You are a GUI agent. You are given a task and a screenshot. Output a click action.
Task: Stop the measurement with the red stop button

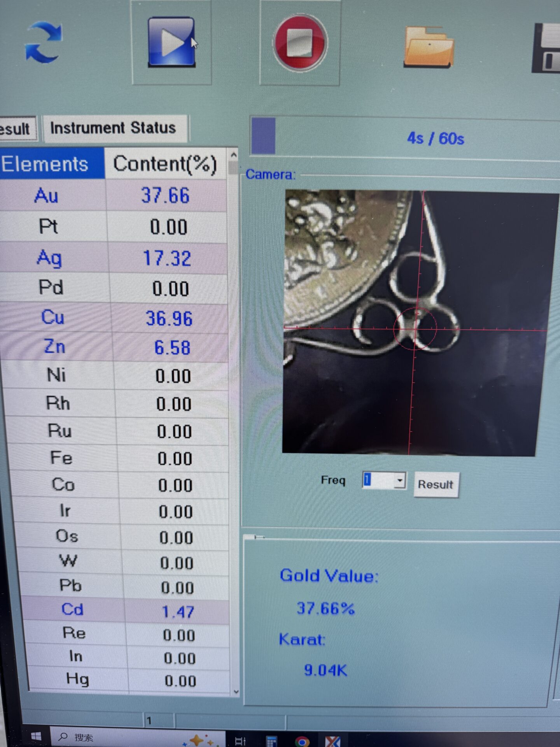click(x=300, y=43)
